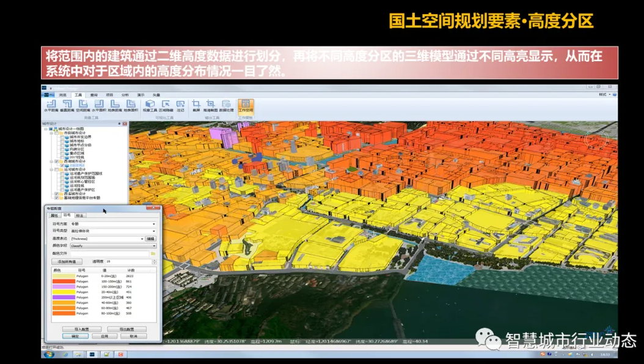The image size is (644, 364).
Task: Click the 透明度 value input field
Action: tap(128, 262)
